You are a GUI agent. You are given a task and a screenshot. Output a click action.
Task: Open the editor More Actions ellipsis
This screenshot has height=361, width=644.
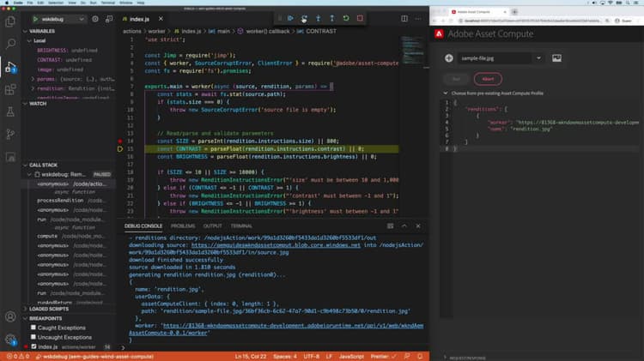[418, 19]
